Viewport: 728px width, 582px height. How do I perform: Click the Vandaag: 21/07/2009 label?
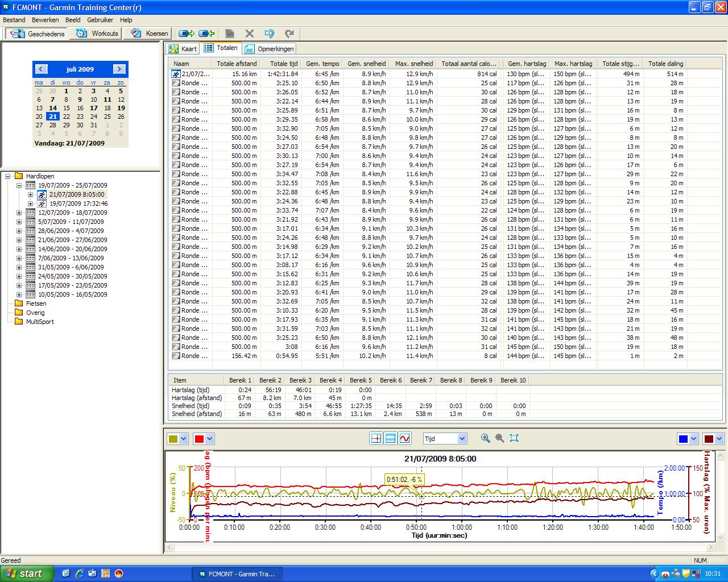[69, 143]
